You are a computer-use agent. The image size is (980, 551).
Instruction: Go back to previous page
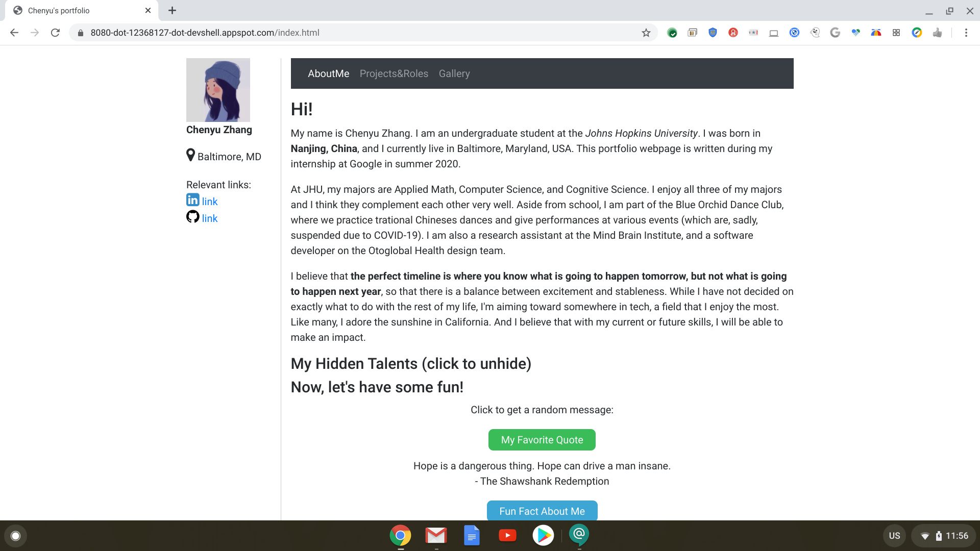point(14,33)
